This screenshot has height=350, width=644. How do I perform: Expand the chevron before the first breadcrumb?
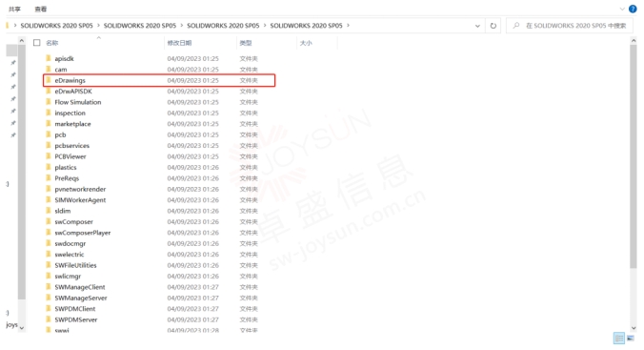click(15, 26)
